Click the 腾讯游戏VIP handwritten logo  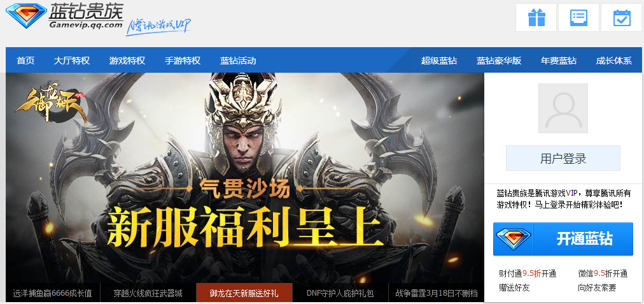pyautogui.click(x=158, y=26)
